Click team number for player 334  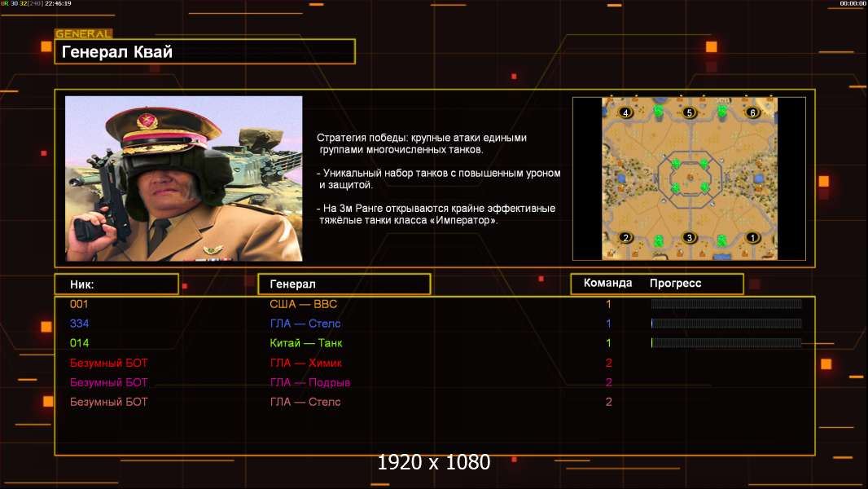point(608,324)
